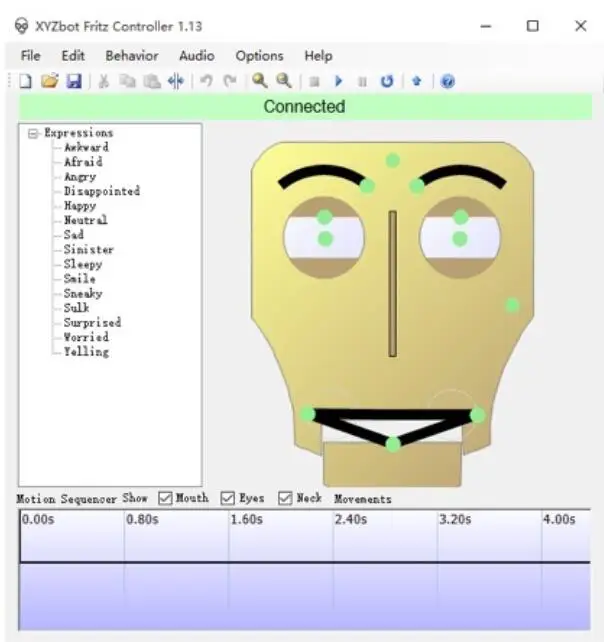Image resolution: width=604 pixels, height=642 pixels.
Task: Click the left eyebrow green control point
Action: click(x=367, y=186)
